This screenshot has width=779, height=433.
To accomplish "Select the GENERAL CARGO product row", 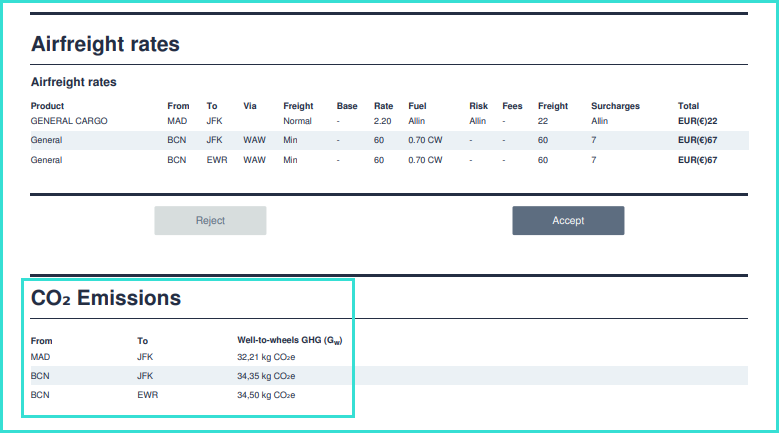I will (x=69, y=121).
